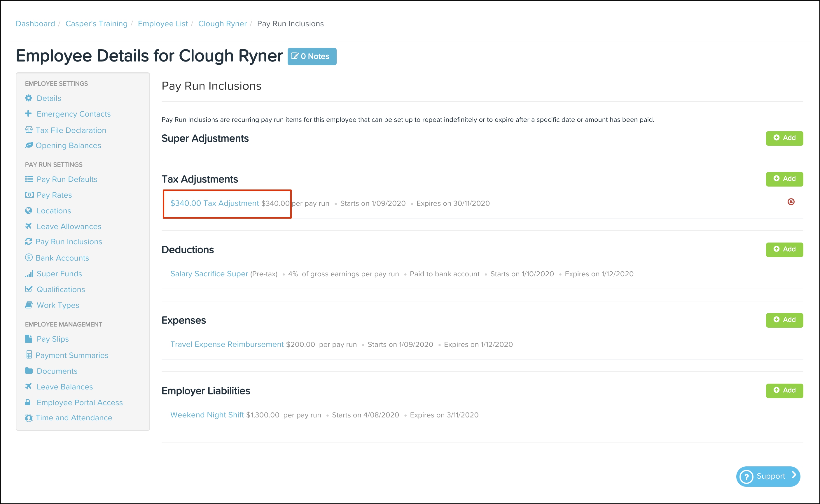Click the globe icon beside Locations
This screenshot has height=504, width=820.
[x=29, y=210]
